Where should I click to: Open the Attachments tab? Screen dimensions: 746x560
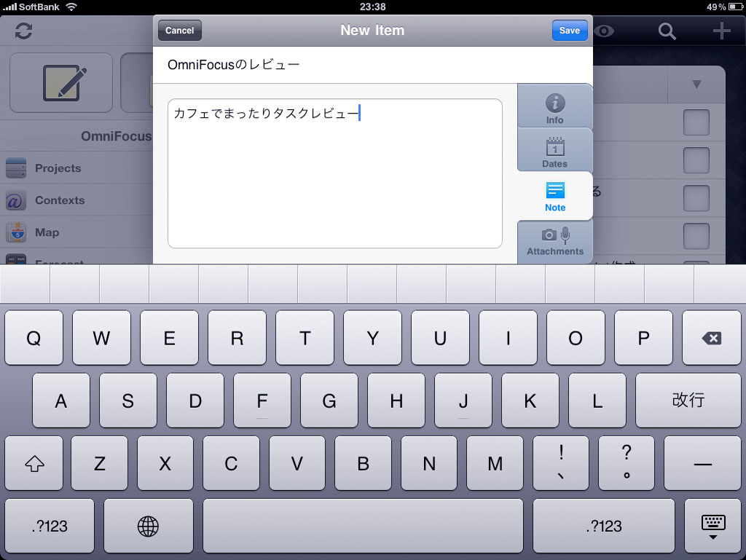point(554,242)
